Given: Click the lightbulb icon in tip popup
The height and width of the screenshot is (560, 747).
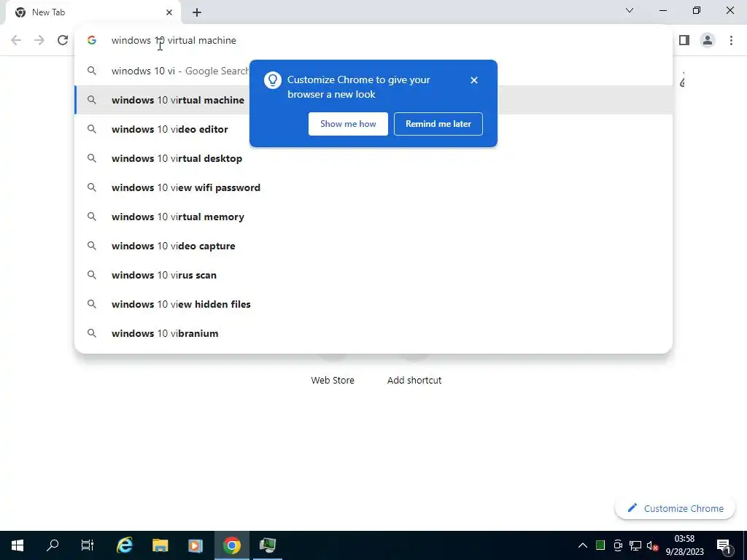Looking at the screenshot, I should pyautogui.click(x=273, y=80).
